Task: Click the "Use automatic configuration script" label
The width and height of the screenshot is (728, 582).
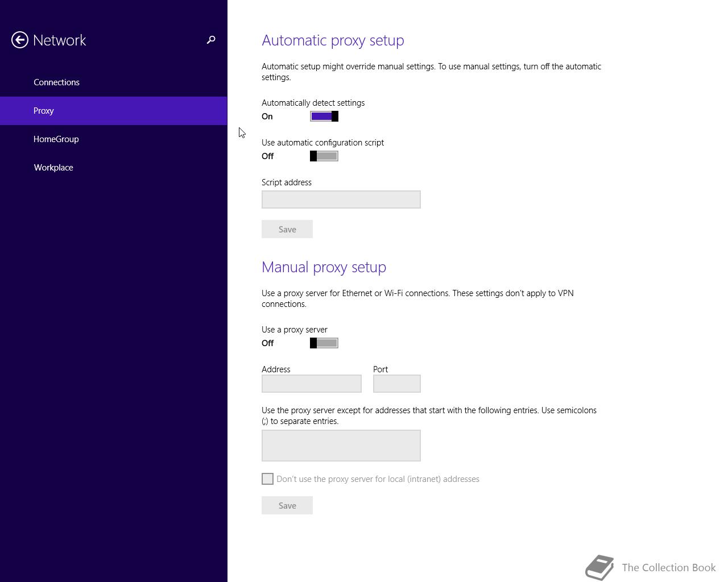Action: [x=322, y=143]
